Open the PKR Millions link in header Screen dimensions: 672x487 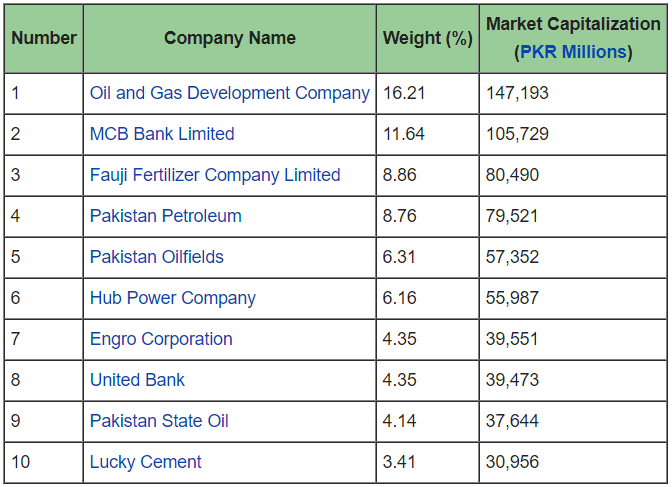[x=573, y=52]
